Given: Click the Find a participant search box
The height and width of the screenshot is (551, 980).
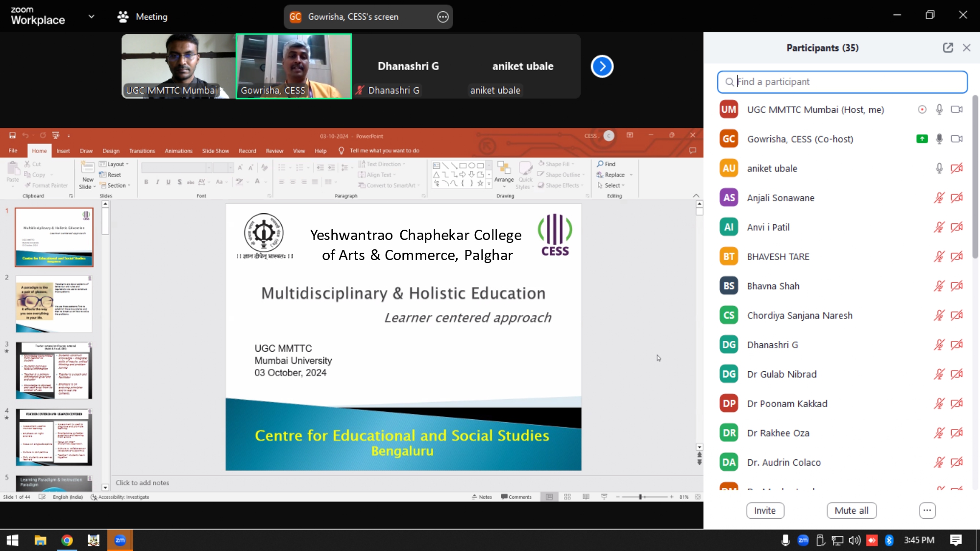Looking at the screenshot, I should click(x=842, y=82).
